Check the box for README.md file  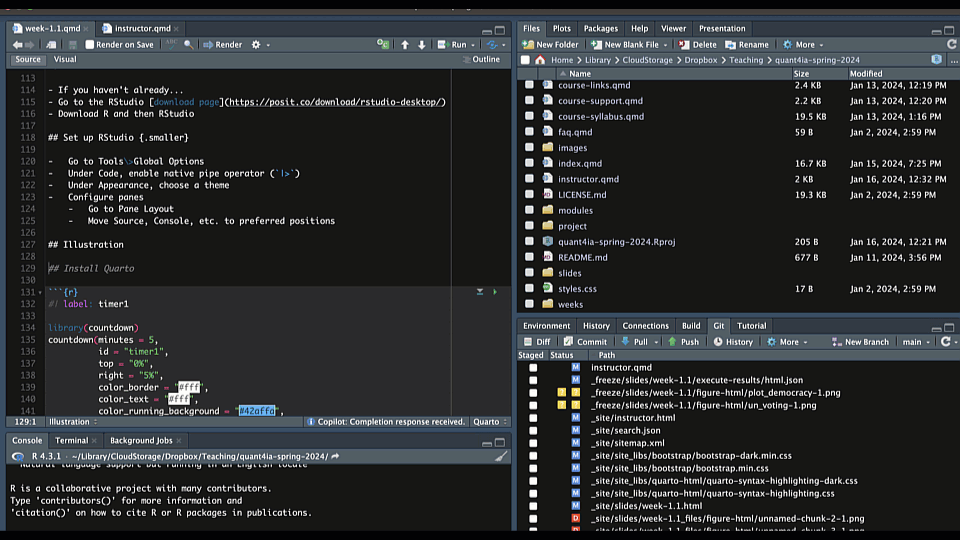[530, 257]
